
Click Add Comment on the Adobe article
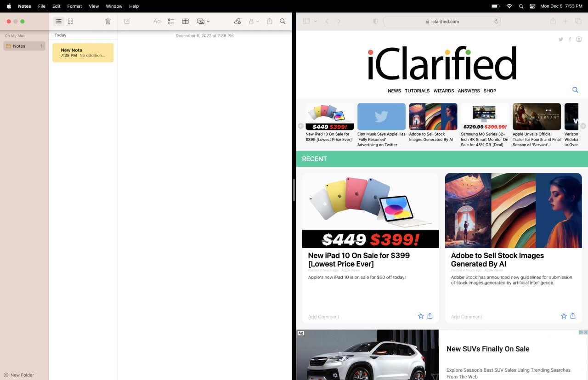[466, 317]
